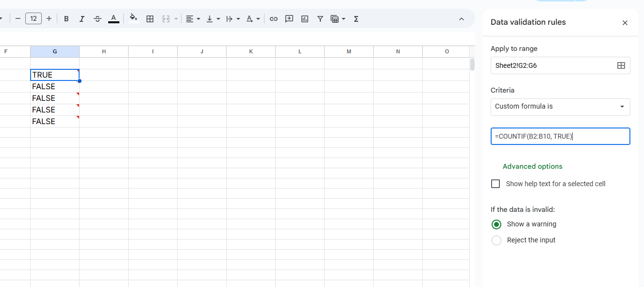The width and height of the screenshot is (644, 287).
Task: Insert a comment
Action: (x=289, y=19)
